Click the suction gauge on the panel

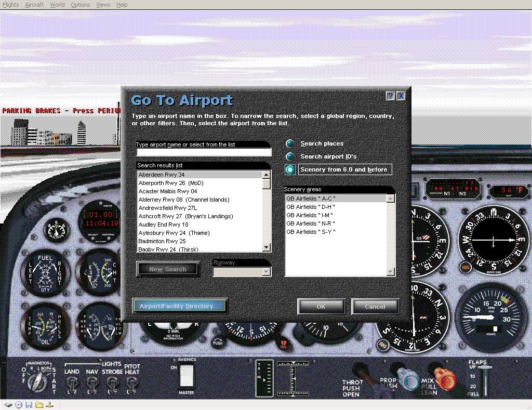pyautogui.click(x=56, y=230)
